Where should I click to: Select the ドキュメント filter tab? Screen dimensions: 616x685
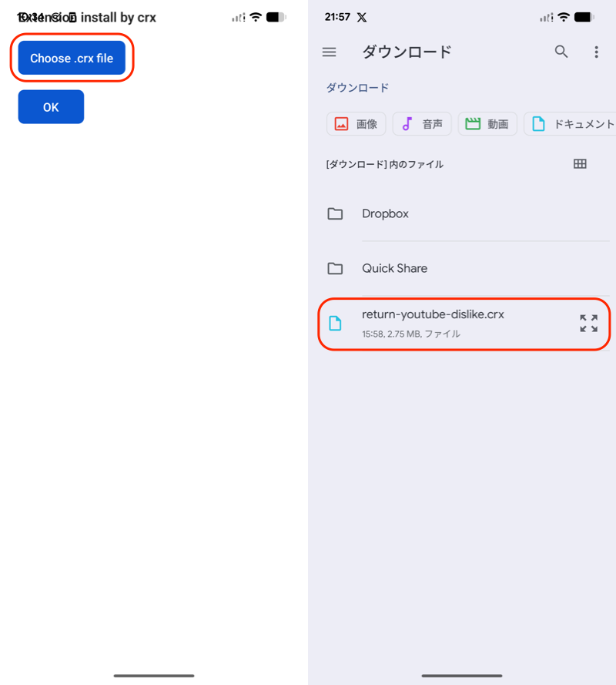pos(574,123)
